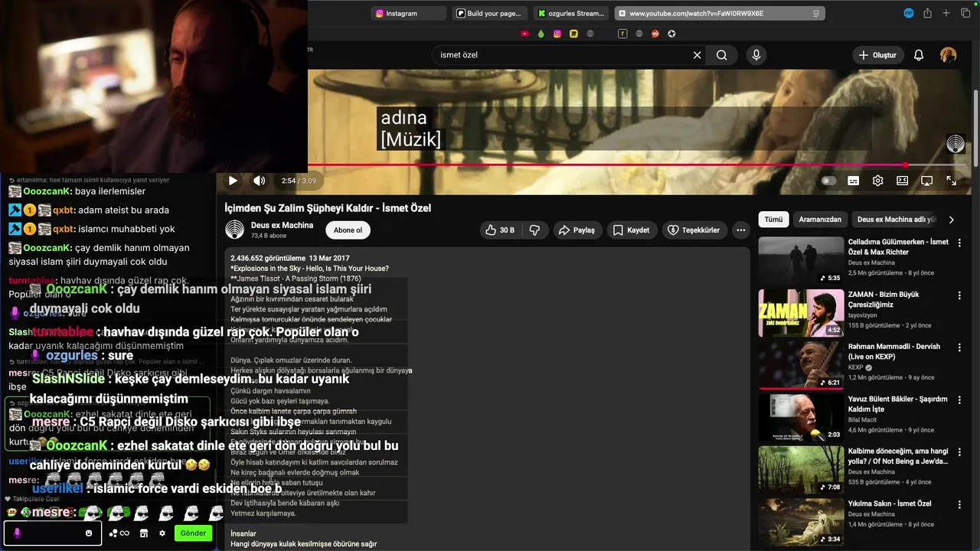
Task: Open Celladıma Gülümserken video thumbnail
Action: [801, 260]
